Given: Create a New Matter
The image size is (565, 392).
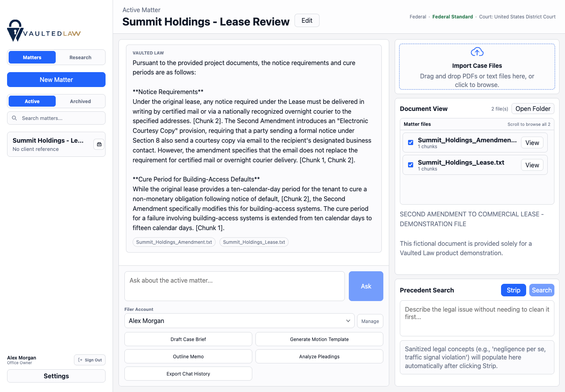Looking at the screenshot, I should [56, 80].
